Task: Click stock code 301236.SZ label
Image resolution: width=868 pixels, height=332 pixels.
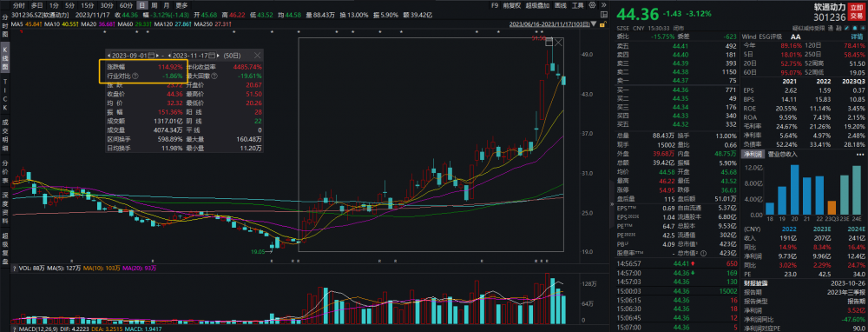Action: click(25, 15)
